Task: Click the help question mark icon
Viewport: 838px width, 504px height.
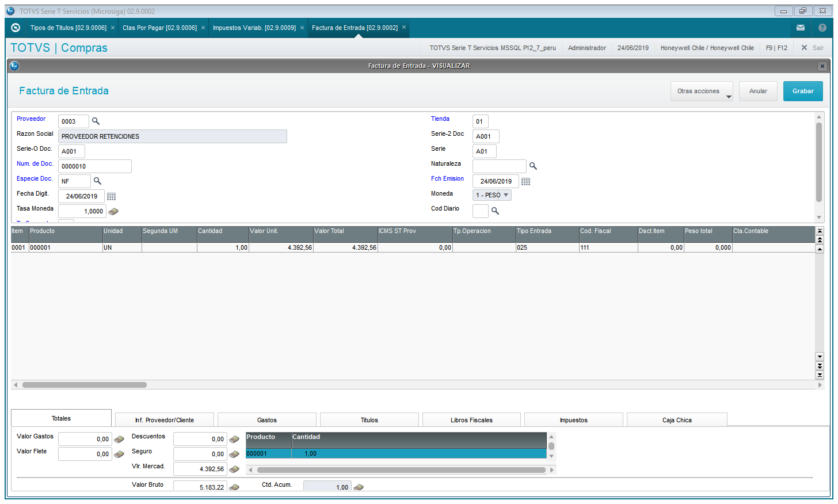Action: click(x=822, y=28)
